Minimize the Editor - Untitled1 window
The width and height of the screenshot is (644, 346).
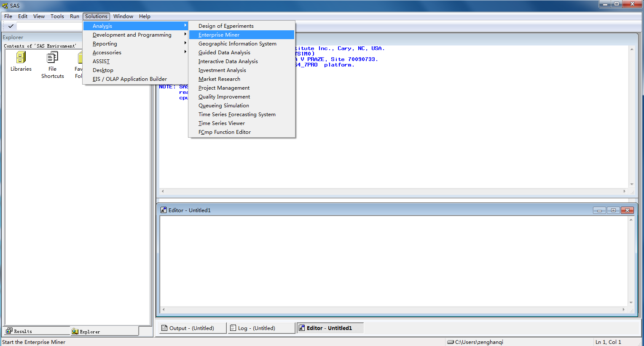tap(599, 210)
